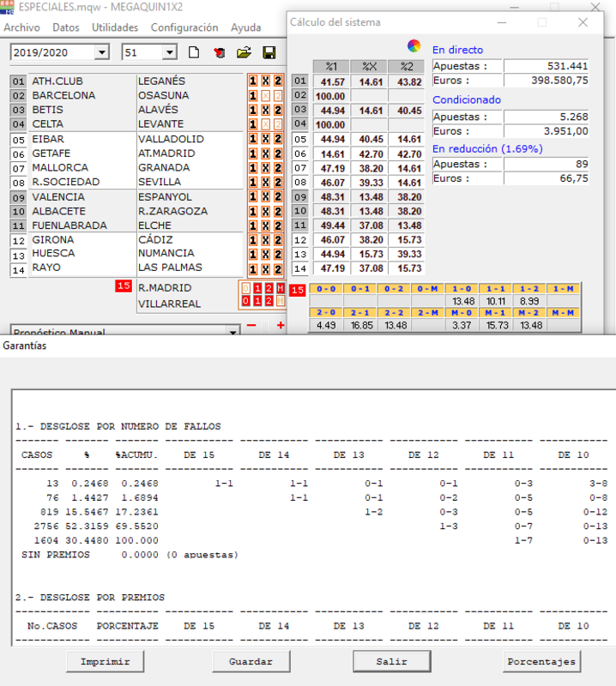
Task: Click the En directo Apuestas value 531.441
Action: tap(546, 66)
